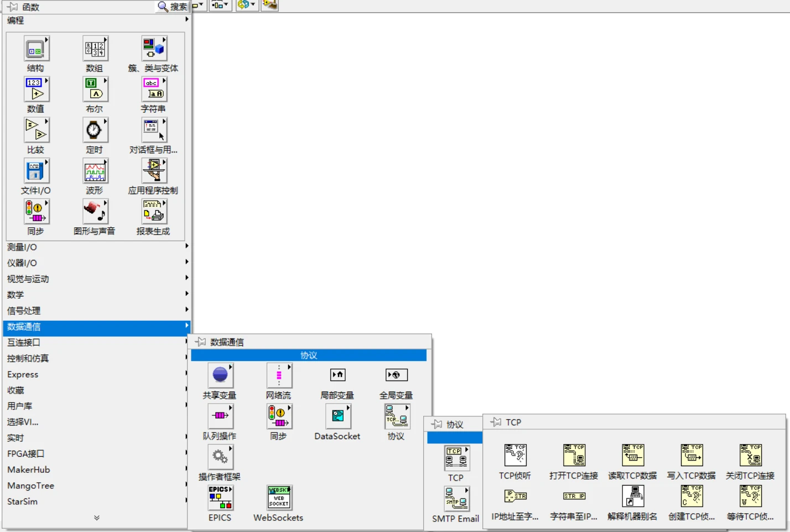Screen dimensions: 790x532
Task: Open the 队列操作 (Queue Operations) icon
Action: 220,416
